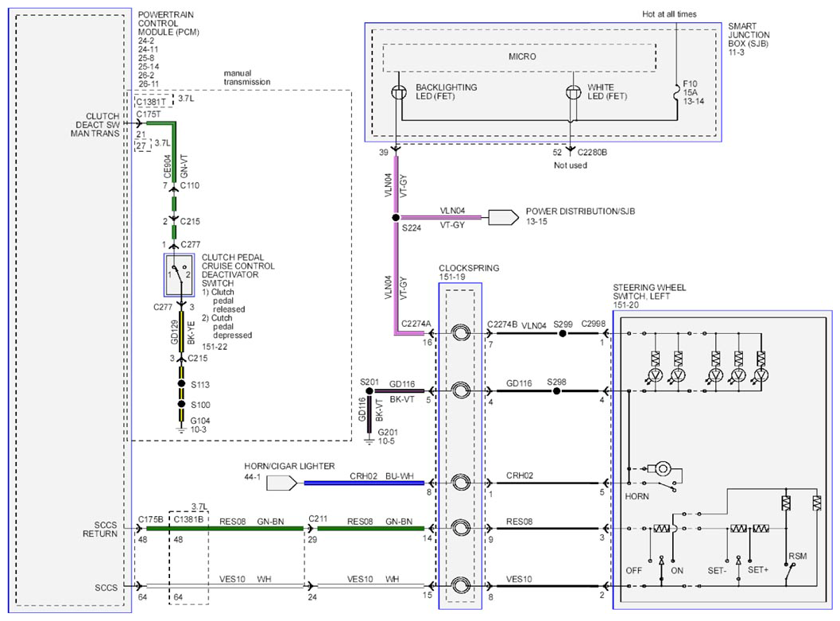Select the S298 splice dot
The height and width of the screenshot is (621, 840).
556,391
